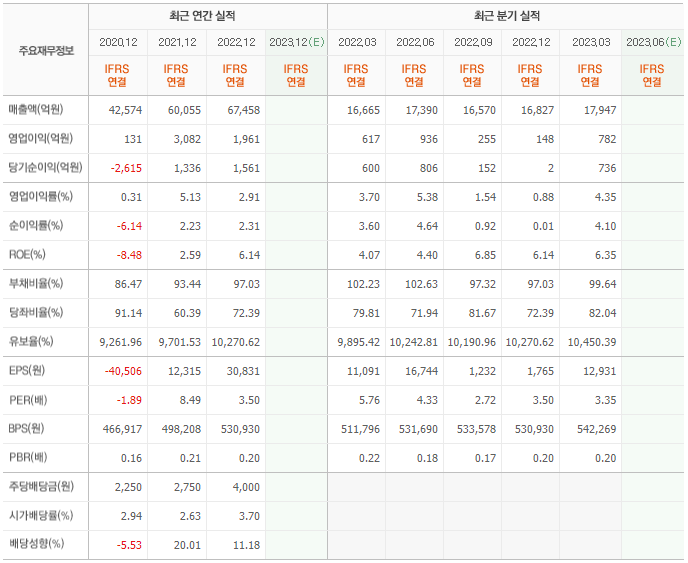This screenshot has width=688, height=563.
Task: Click the dividend yield value 3.70
Action: click(x=250, y=516)
